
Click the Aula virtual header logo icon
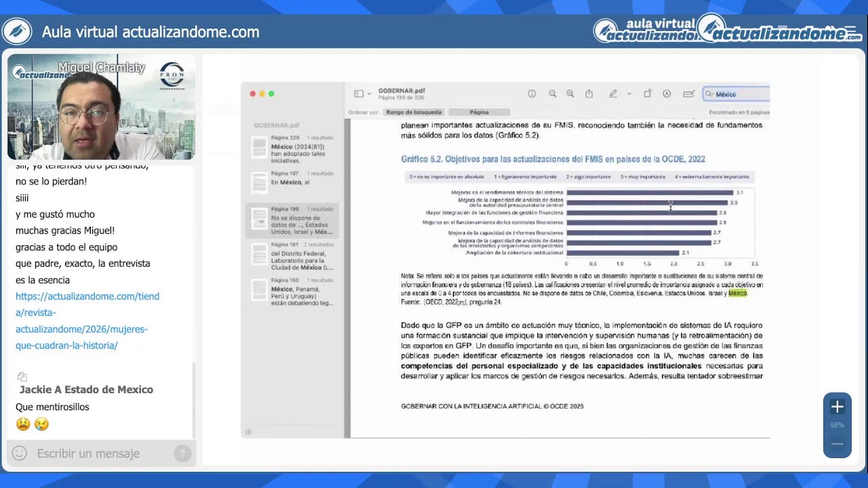(17, 32)
